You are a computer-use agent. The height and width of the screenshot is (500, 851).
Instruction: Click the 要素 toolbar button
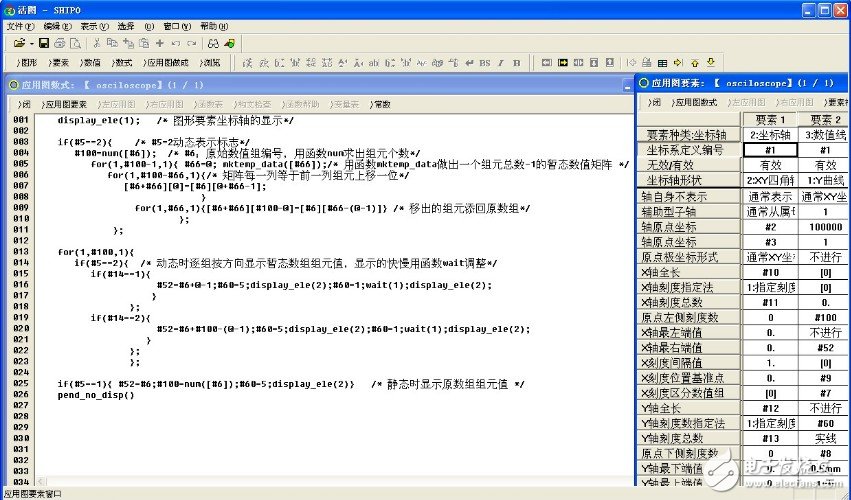click(58, 63)
